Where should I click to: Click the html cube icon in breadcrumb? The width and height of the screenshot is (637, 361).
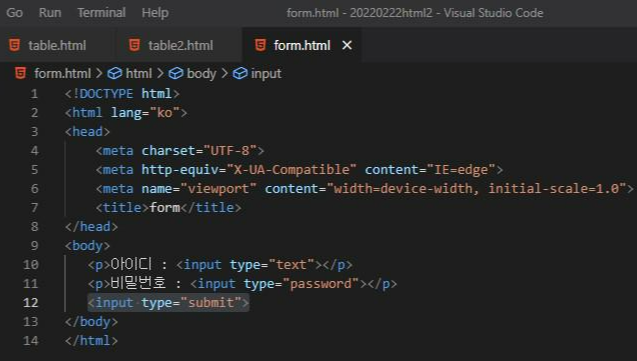[115, 73]
